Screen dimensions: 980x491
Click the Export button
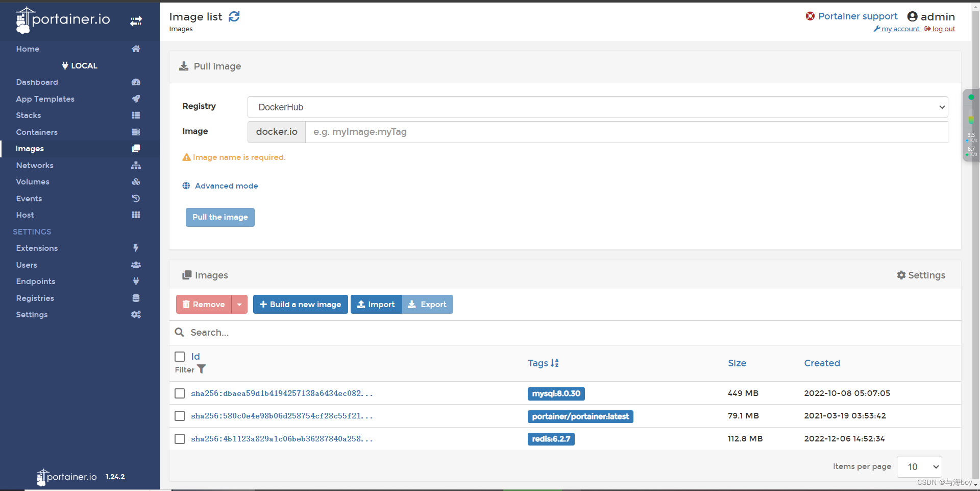427,305
